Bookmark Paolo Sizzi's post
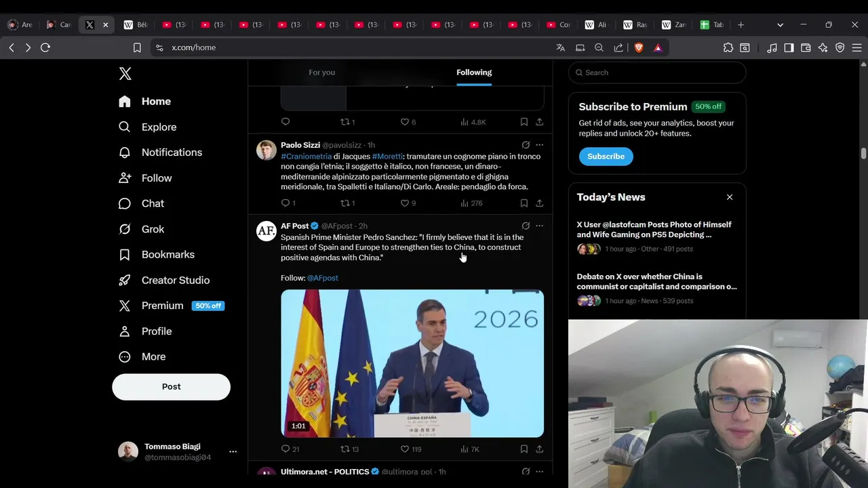 [524, 203]
